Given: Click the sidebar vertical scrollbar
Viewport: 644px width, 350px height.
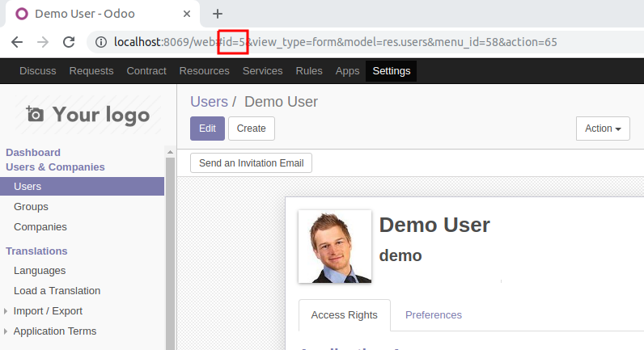Looking at the screenshot, I should click(170, 255).
